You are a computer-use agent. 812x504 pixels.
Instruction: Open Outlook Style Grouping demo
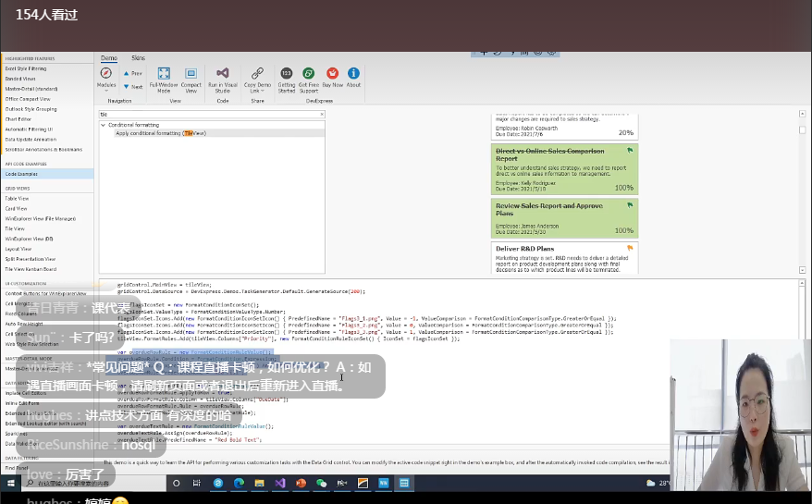31,109
